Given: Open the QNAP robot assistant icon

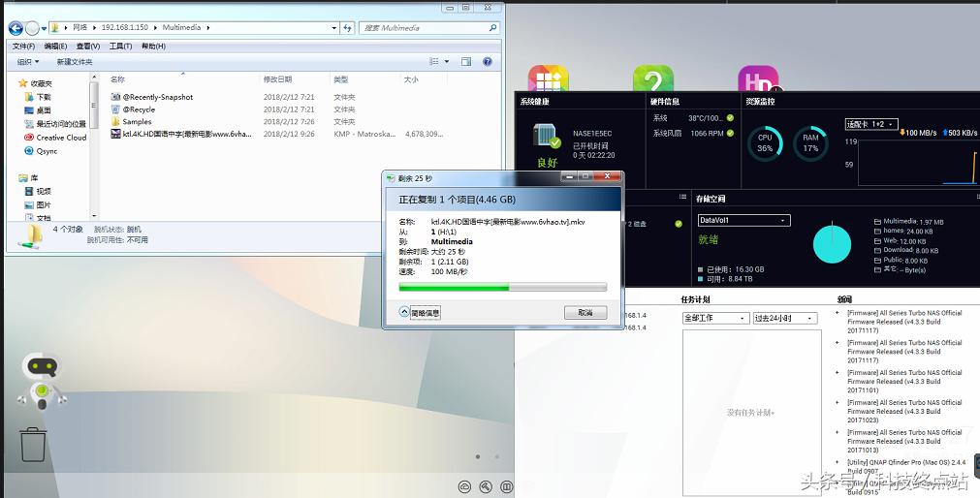Looking at the screenshot, I should coord(42,381).
